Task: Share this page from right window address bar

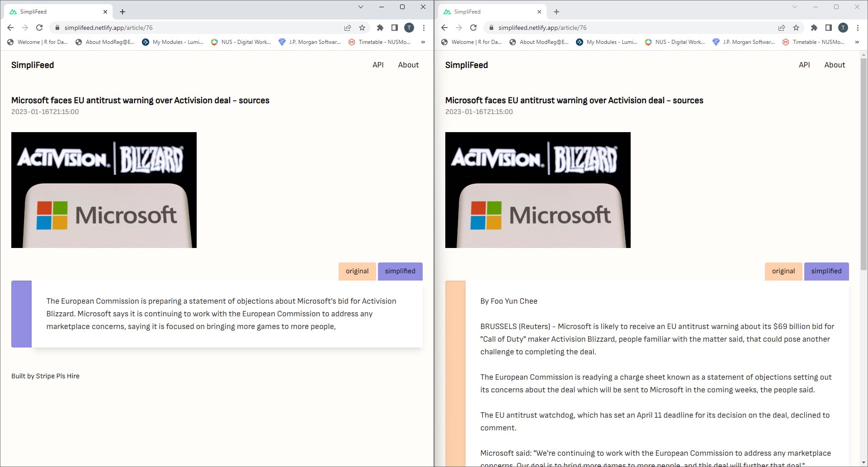Action: click(x=782, y=28)
